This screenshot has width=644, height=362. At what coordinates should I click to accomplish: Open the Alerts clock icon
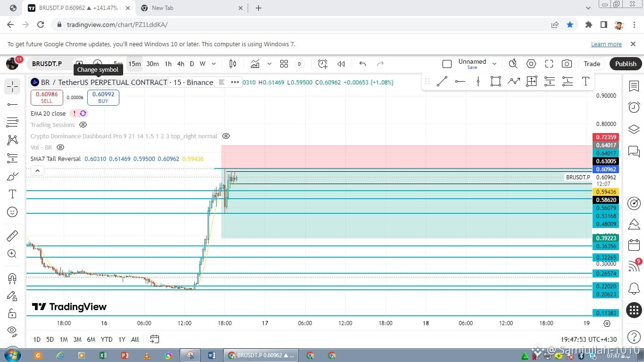click(x=634, y=107)
